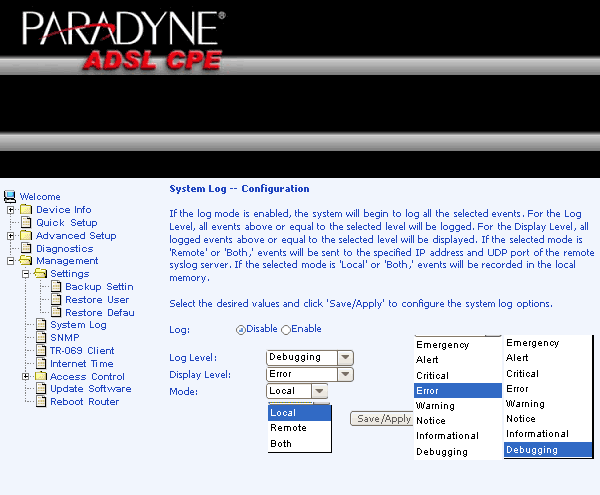Open the Display Level dropdown
This screenshot has width=600, height=495.
[x=310, y=375]
